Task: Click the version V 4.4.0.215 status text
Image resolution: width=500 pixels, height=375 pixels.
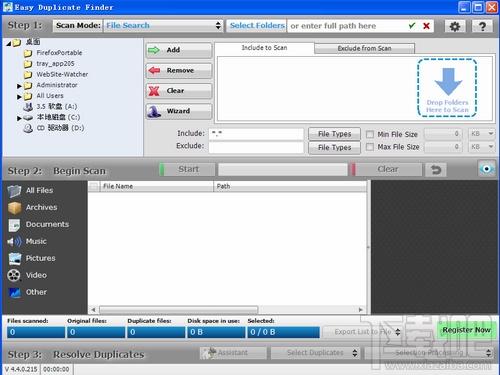Action: coord(21,369)
